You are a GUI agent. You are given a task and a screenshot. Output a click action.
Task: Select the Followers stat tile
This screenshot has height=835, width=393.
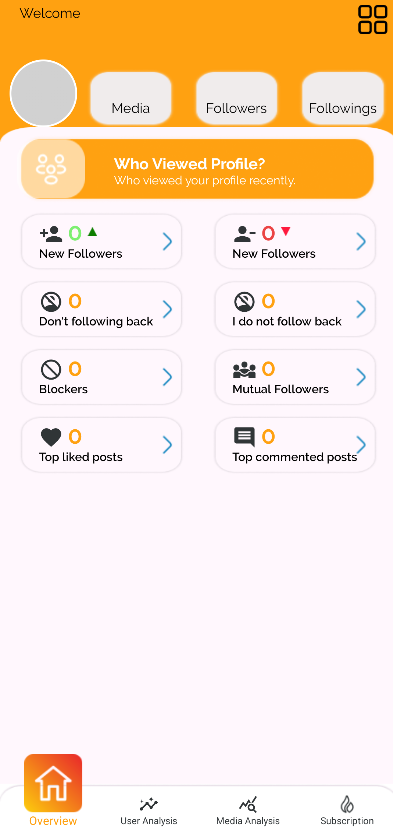(x=236, y=98)
